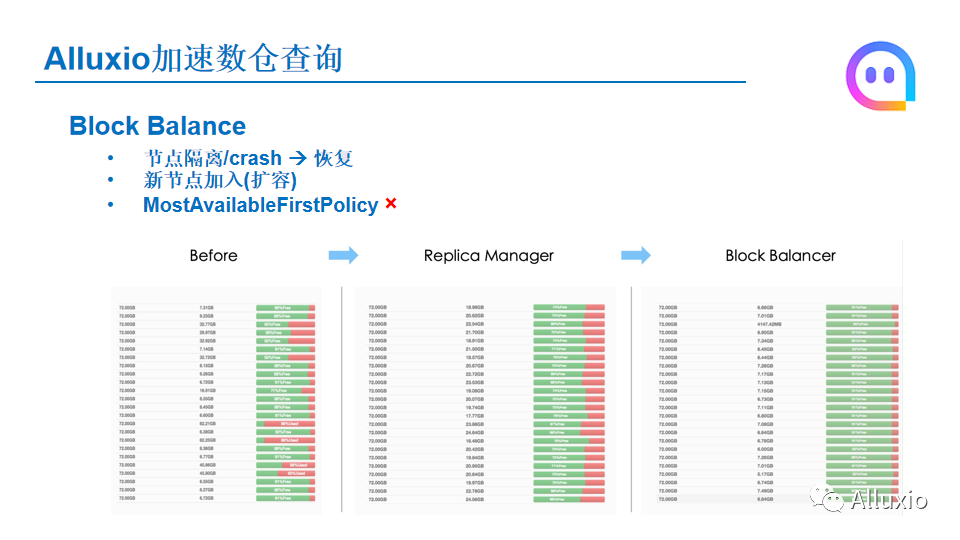Click the usage bar in the 62.21GB row
Viewport: 960px width, 540px height.
285,423
